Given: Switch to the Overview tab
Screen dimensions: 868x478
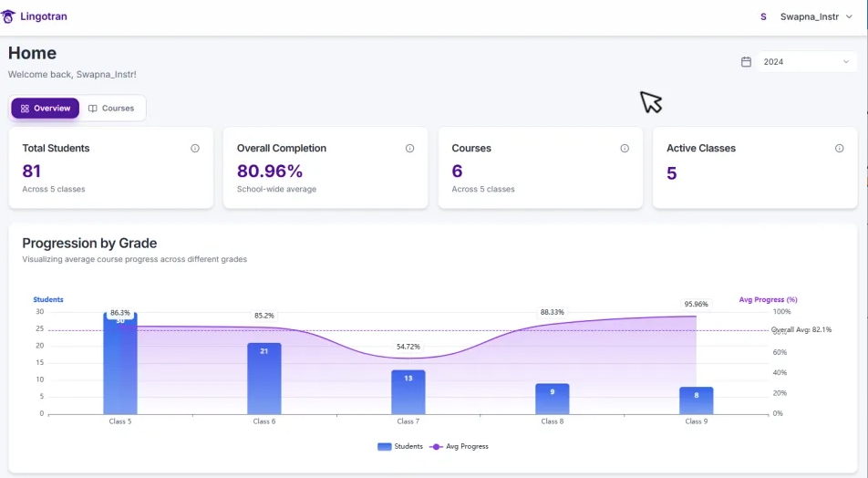Looking at the screenshot, I should point(46,109).
